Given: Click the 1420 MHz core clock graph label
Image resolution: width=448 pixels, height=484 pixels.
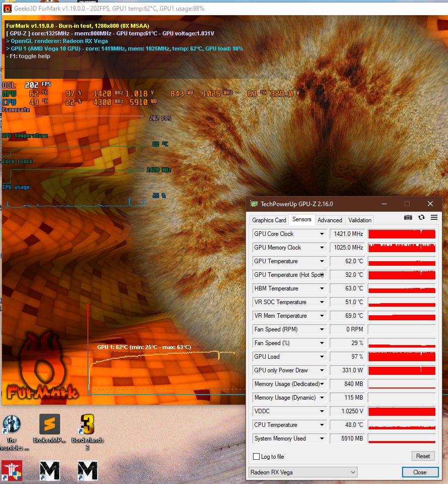Looking at the screenshot, I should (x=159, y=170).
